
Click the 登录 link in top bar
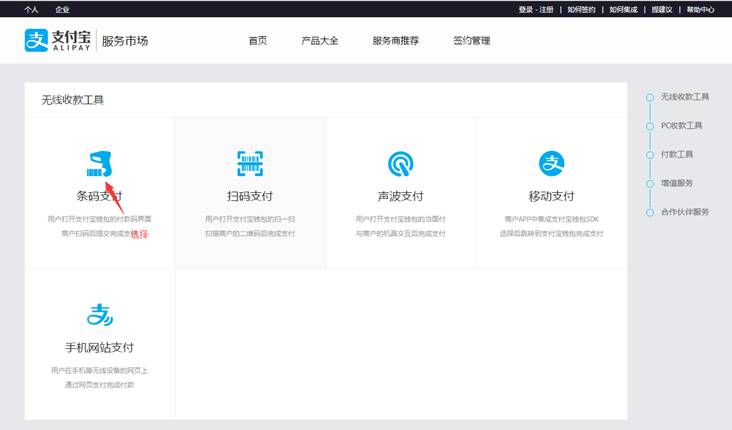[x=525, y=9]
